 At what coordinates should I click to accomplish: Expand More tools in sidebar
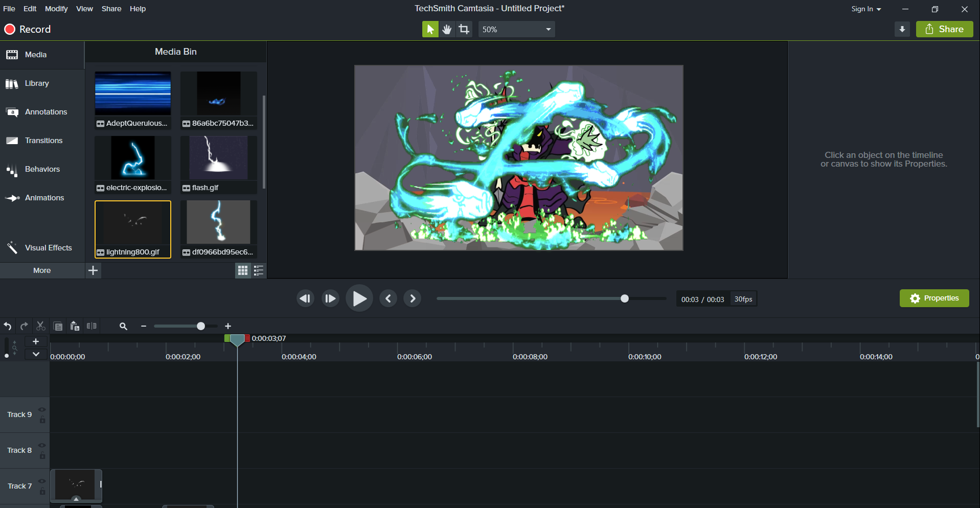[42, 270]
